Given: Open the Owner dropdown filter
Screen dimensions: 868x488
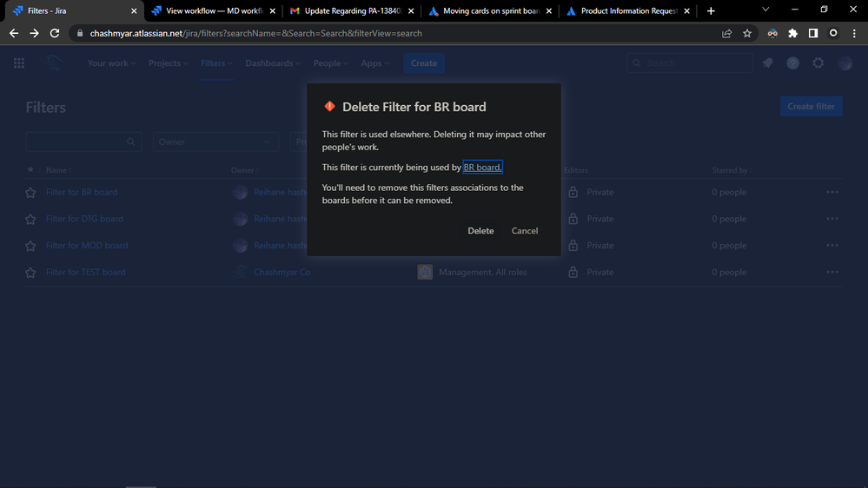Looking at the screenshot, I should click(x=215, y=142).
